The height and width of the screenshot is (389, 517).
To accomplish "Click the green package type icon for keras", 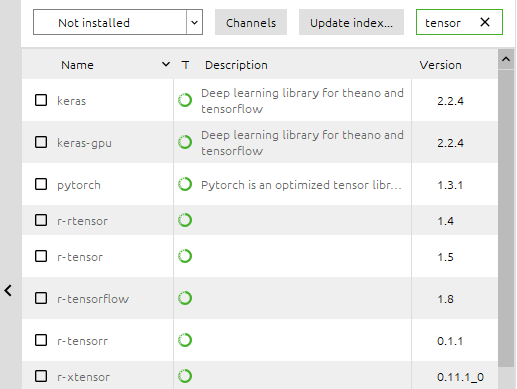I will click(x=185, y=100).
